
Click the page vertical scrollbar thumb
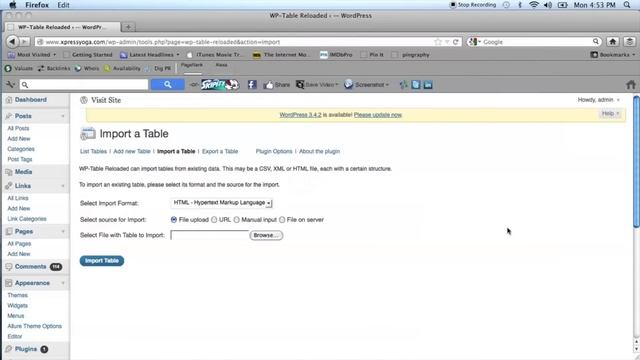tap(636, 162)
